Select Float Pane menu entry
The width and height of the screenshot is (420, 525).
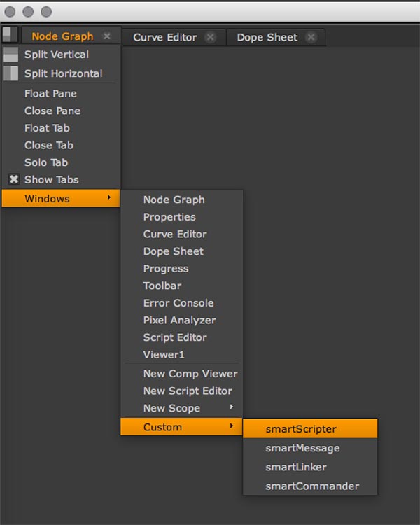coord(50,94)
